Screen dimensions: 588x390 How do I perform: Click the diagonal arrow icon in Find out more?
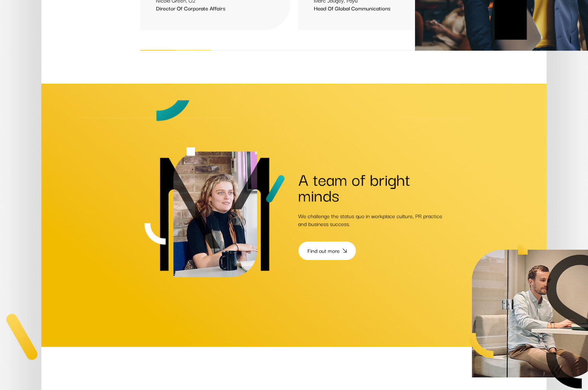tap(345, 251)
